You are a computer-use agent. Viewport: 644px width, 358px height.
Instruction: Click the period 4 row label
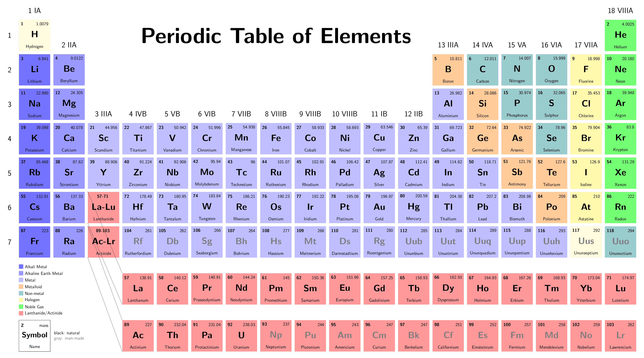pos(10,139)
